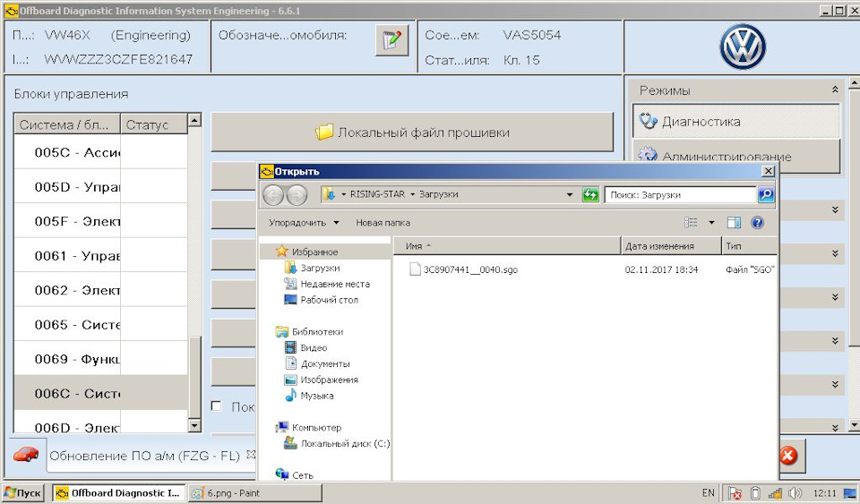Collapse the Режимы panel
Image resolution: width=860 pixels, height=504 pixels.
(x=835, y=90)
